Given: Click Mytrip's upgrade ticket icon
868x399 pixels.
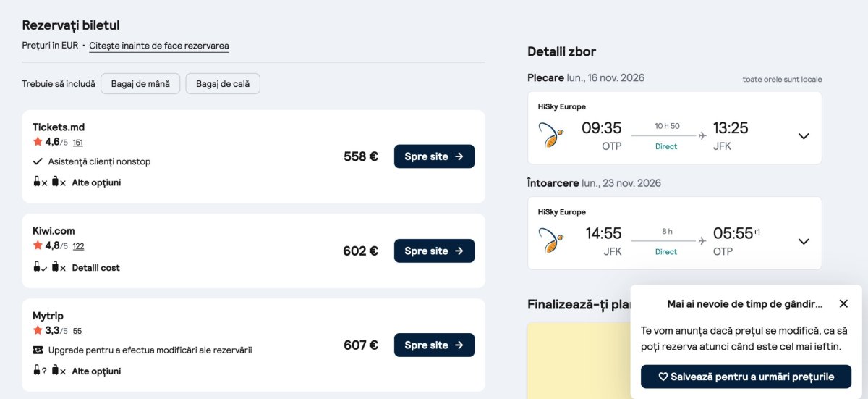Looking at the screenshot, I should [38, 350].
